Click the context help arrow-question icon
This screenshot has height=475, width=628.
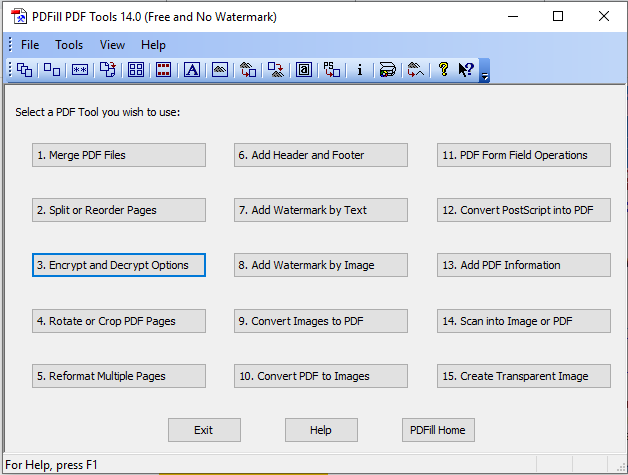click(x=466, y=70)
